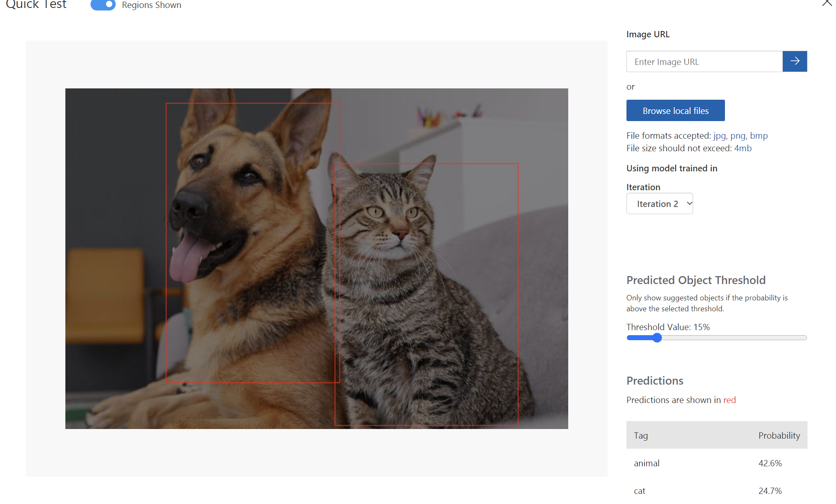
Task: Click the bmp file format link
Action: pyautogui.click(x=758, y=136)
